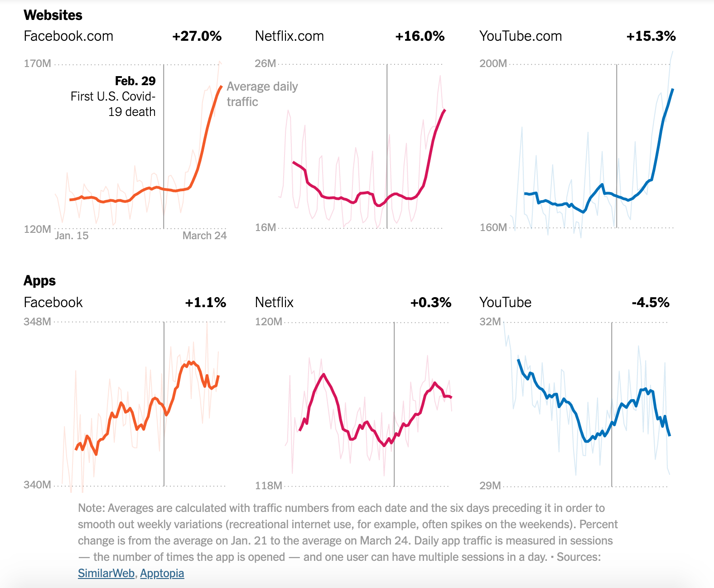Click the Feb. 29 annotation label
This screenshot has width=714, height=588.
pyautogui.click(x=135, y=81)
